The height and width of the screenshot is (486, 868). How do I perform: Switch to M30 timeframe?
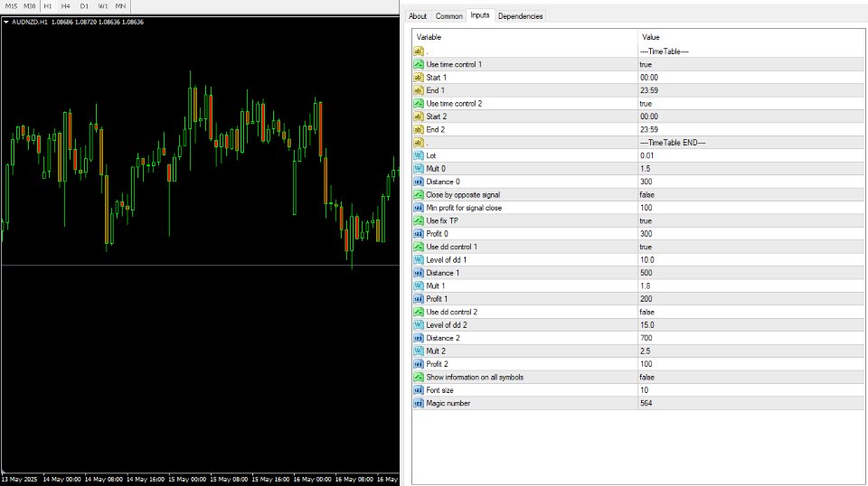[x=29, y=6]
